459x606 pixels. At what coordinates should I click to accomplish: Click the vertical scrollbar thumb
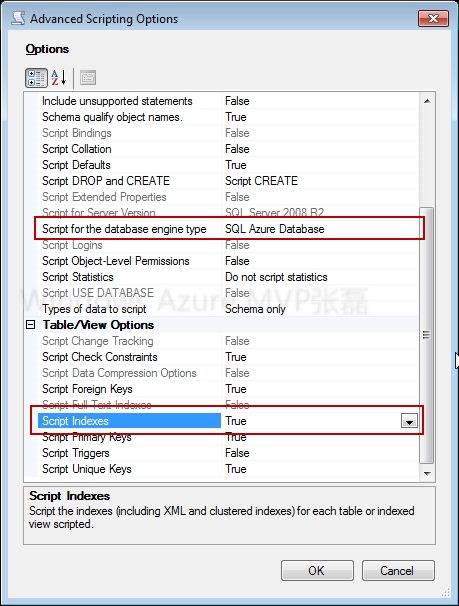pyautogui.click(x=427, y=335)
